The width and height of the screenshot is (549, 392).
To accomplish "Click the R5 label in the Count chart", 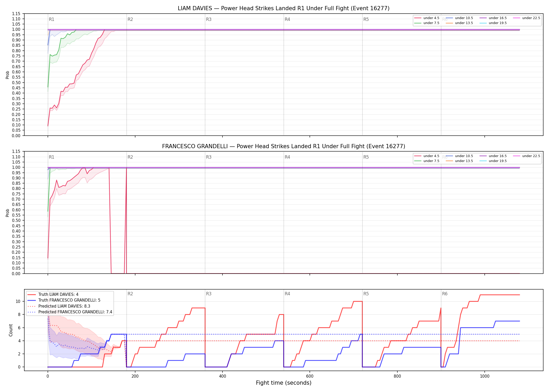I will click(366, 294).
